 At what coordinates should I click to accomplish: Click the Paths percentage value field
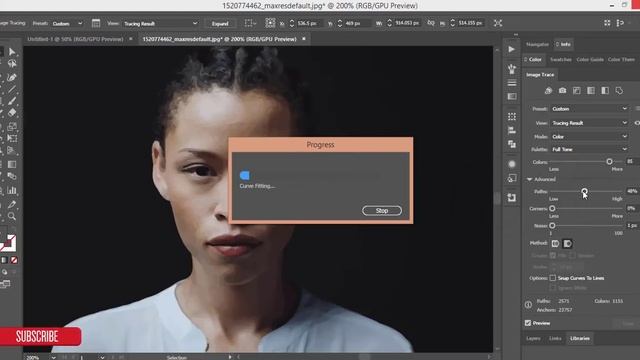(x=633, y=191)
